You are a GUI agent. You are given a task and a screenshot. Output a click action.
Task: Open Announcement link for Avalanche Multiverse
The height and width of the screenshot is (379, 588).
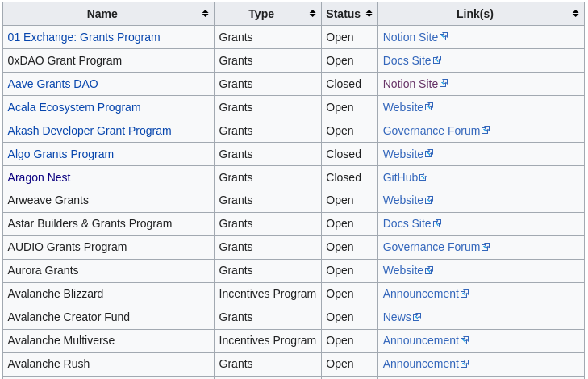coord(426,340)
